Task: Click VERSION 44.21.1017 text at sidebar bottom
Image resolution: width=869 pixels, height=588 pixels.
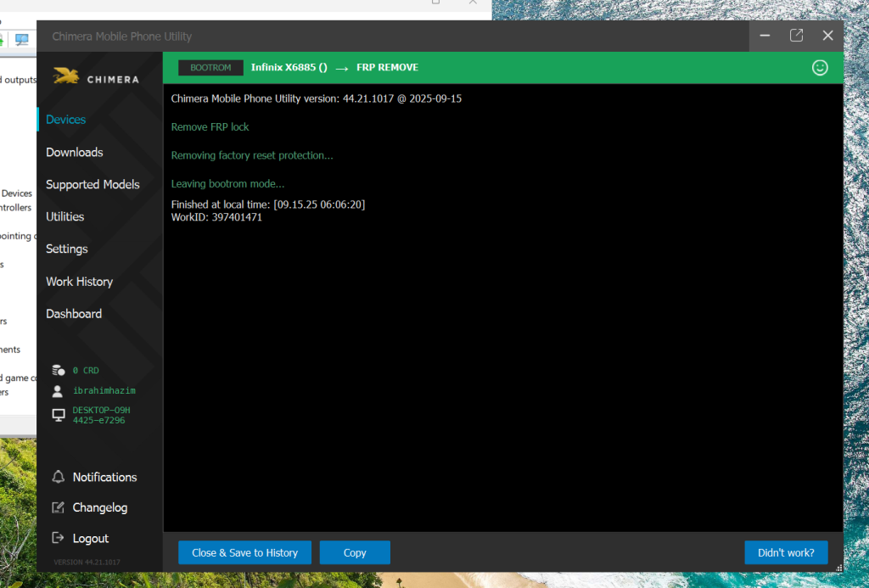Action: (x=87, y=562)
